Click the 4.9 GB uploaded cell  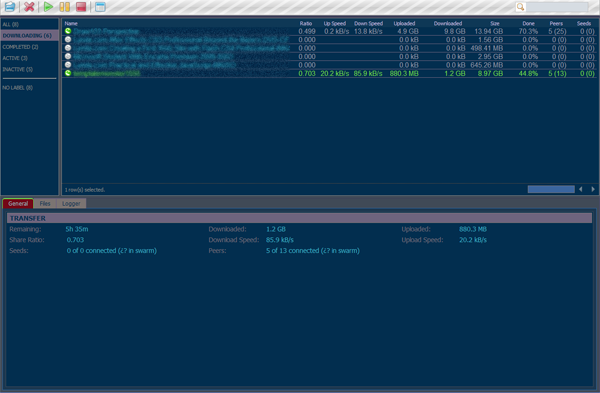(408, 31)
